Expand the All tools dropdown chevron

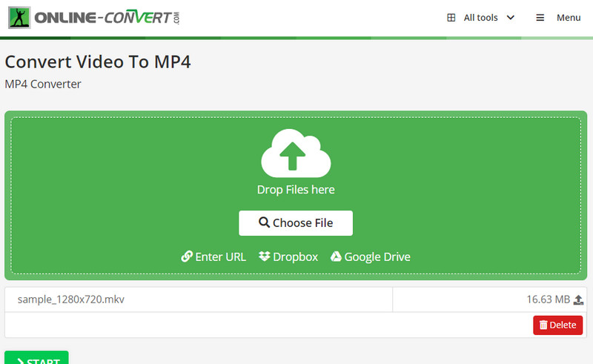(510, 18)
